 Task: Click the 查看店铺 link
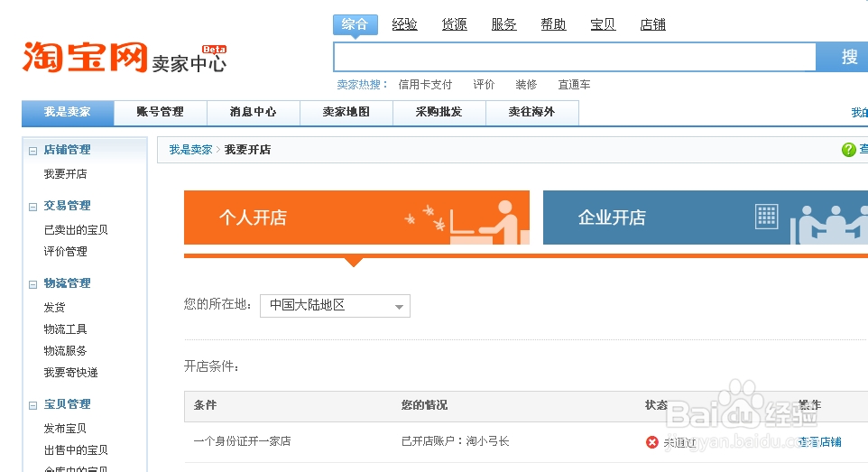coord(820,442)
